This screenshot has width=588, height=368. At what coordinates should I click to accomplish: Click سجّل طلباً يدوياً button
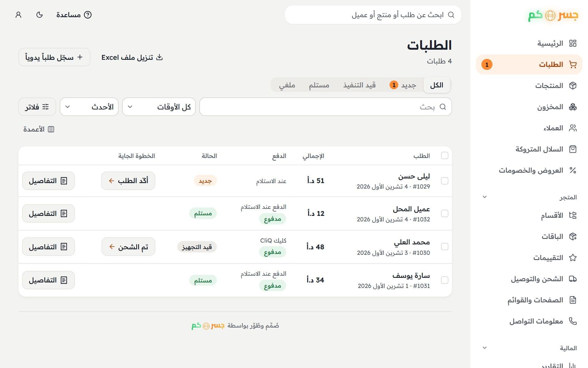click(55, 57)
